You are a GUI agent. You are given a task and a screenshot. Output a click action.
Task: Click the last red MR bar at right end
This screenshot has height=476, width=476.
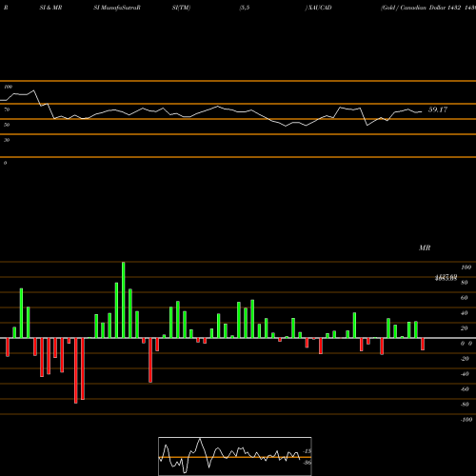423,344
